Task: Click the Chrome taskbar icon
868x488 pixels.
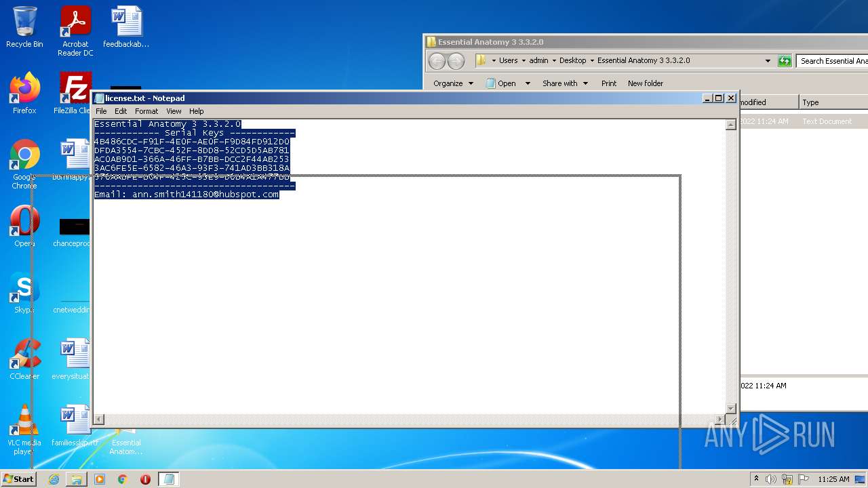Action: tap(123, 479)
